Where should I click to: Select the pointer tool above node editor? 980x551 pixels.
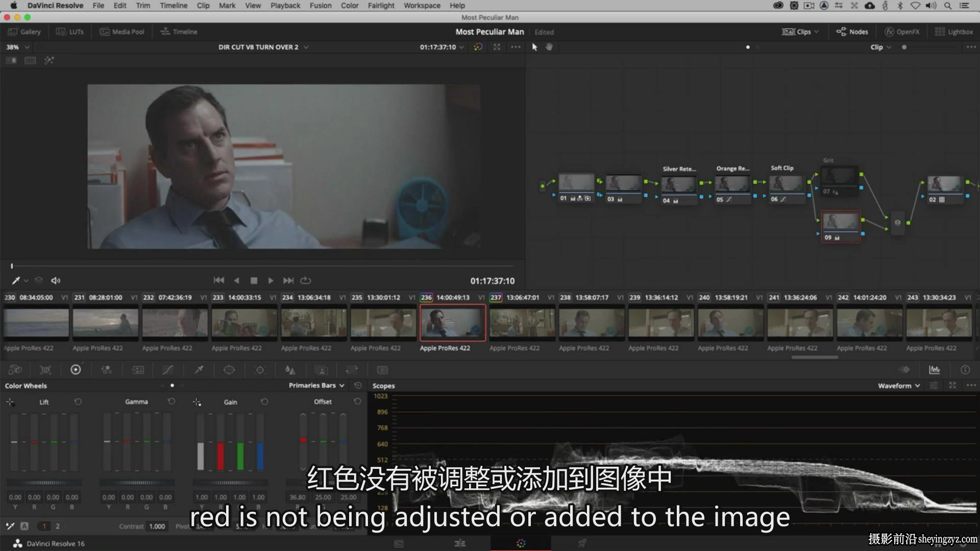coord(534,47)
